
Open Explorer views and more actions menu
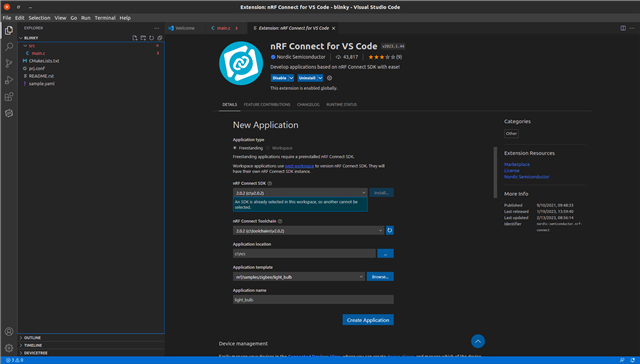click(156, 28)
